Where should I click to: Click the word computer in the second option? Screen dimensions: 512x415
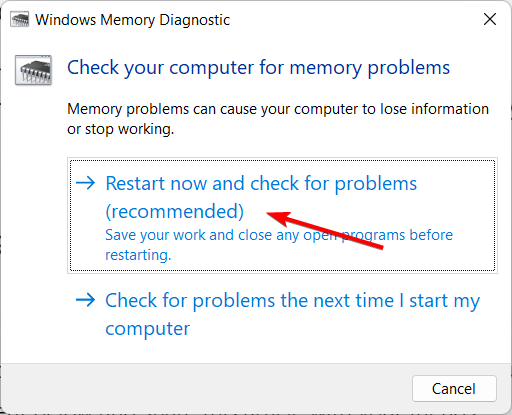[148, 329]
